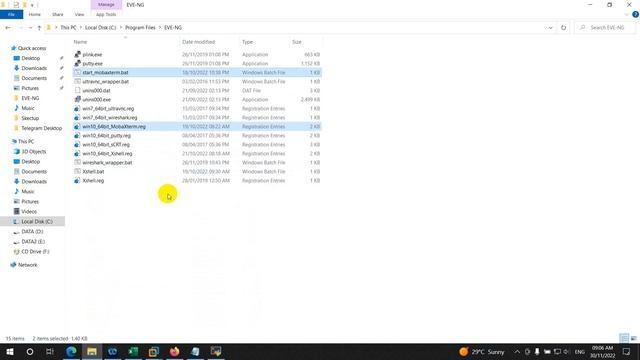
Task: Click the Manage contextual tab
Action: (106, 4)
